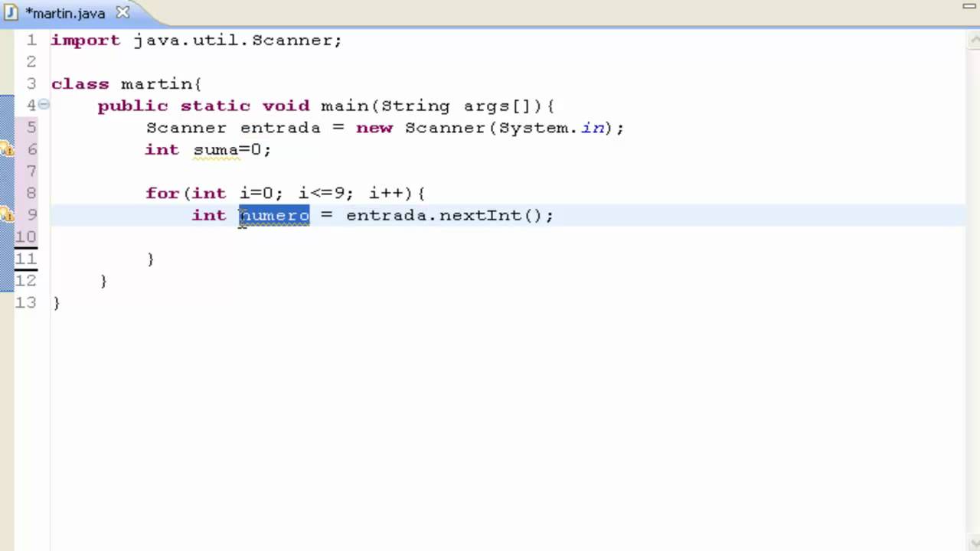The height and width of the screenshot is (551, 980).
Task: Collapse the main method fold on line 4
Action: (x=44, y=105)
